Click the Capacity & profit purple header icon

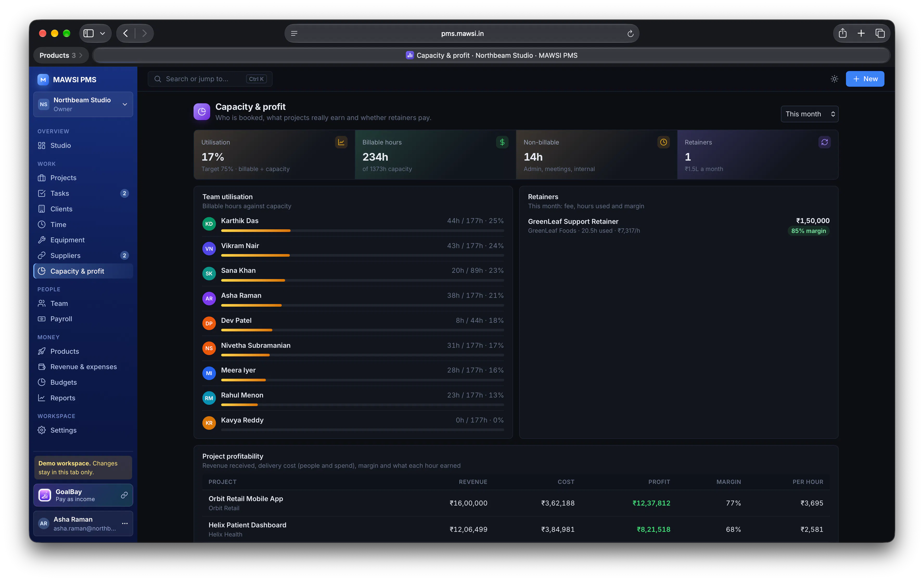202,111
